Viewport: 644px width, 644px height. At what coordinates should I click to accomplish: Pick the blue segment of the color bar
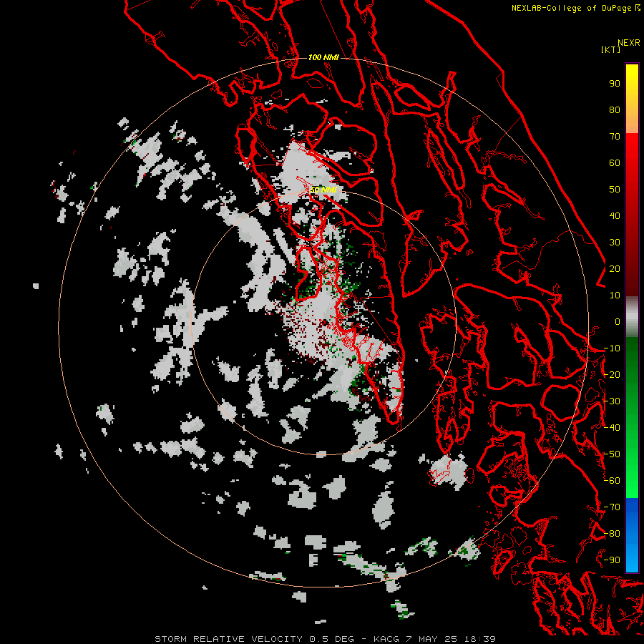[x=632, y=535]
